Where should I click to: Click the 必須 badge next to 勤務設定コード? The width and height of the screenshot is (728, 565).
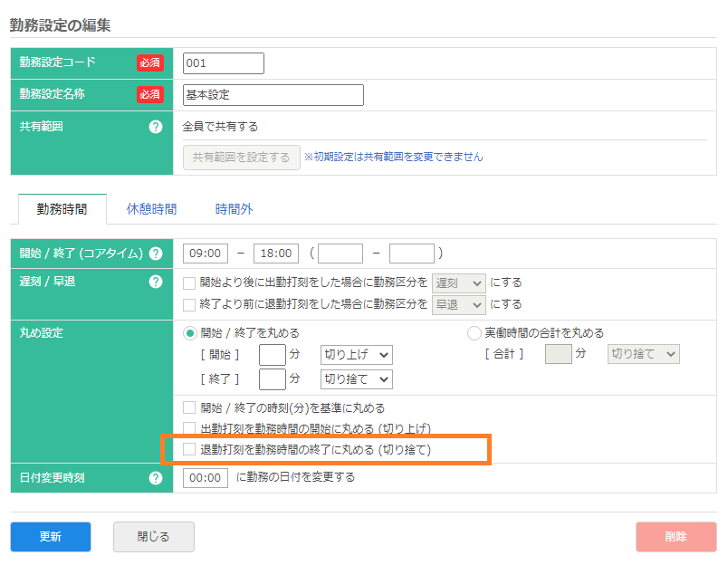(150, 63)
